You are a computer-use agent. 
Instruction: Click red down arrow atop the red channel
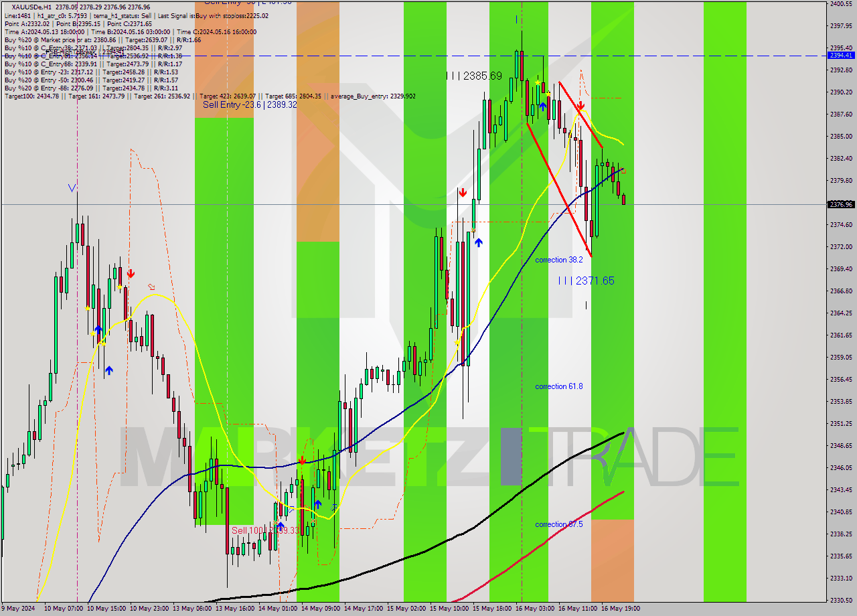pos(580,105)
